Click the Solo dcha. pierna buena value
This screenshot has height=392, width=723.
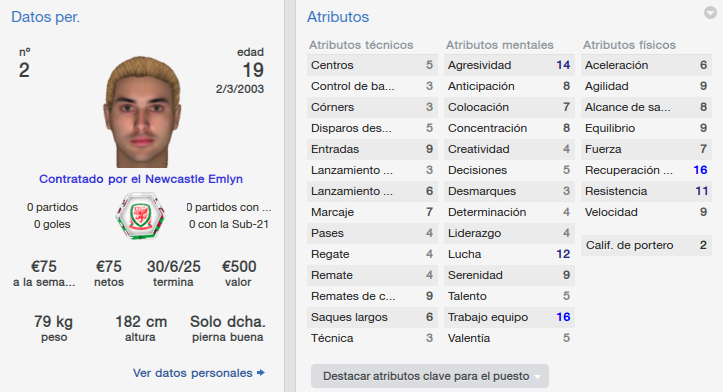pyautogui.click(x=228, y=322)
